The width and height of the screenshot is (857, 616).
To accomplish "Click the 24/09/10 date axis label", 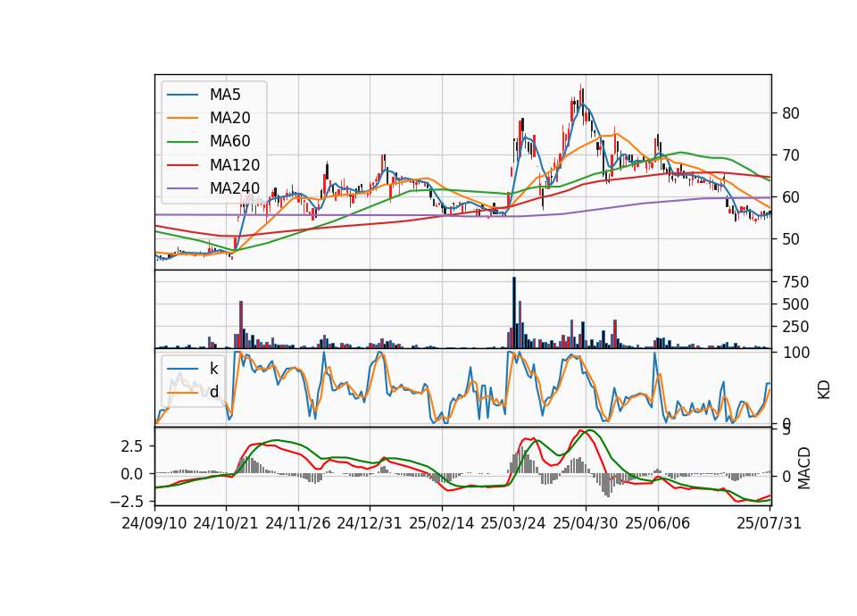I will point(154,523).
